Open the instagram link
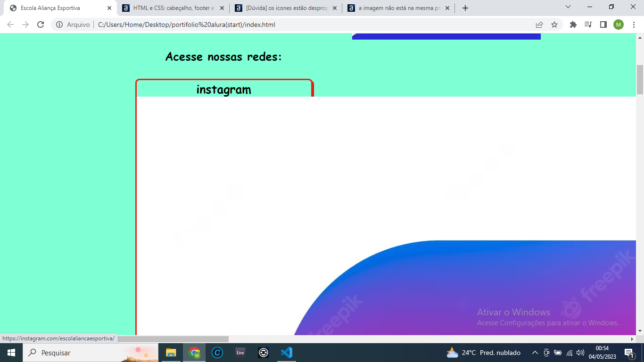Screen dimensions: 644x362 pyautogui.click(x=223, y=90)
